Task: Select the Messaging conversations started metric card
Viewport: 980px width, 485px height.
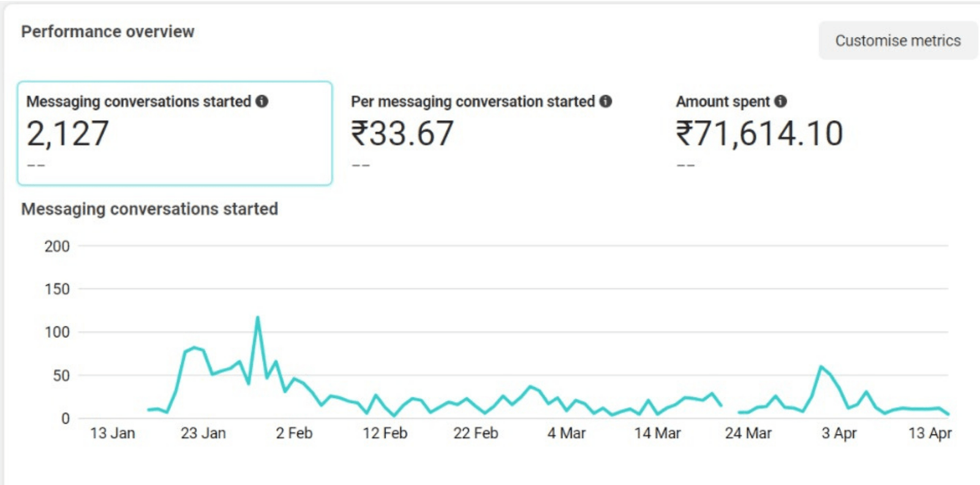Action: [x=175, y=133]
